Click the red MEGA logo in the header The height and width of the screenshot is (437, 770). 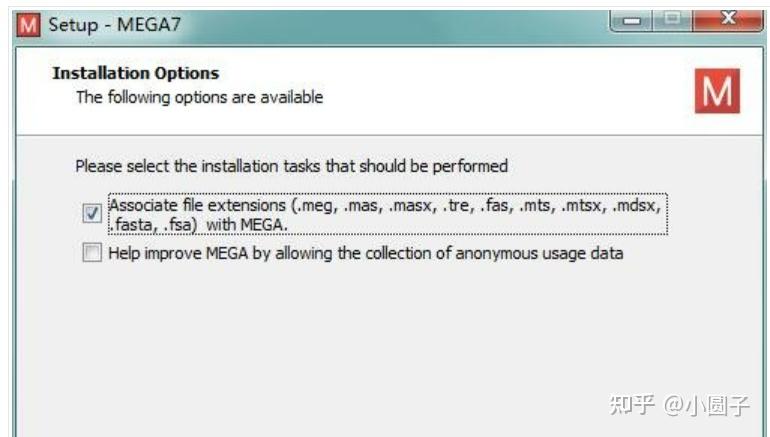point(716,91)
